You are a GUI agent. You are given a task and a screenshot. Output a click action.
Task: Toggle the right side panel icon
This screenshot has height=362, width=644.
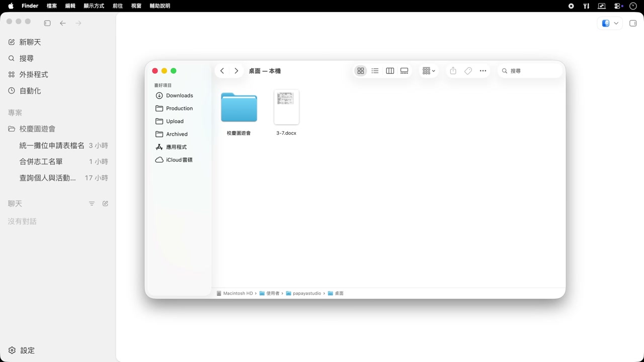(633, 23)
